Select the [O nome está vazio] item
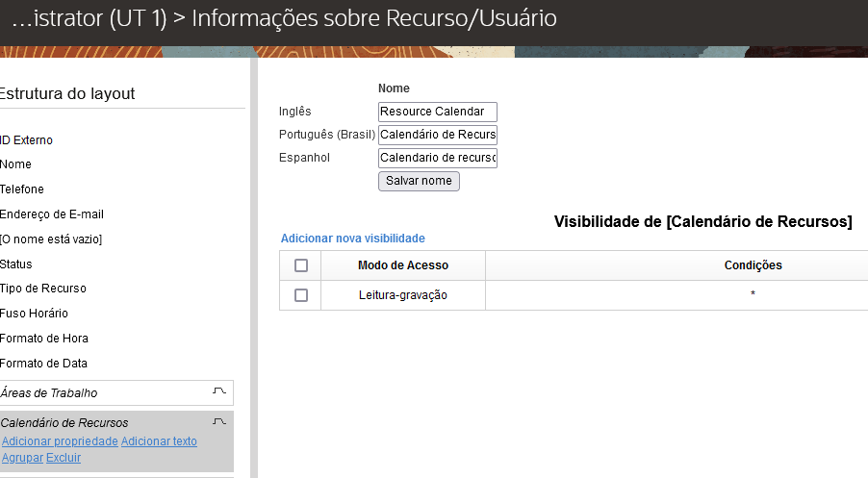Viewport: 868px width, 478px height. pyautogui.click(x=51, y=239)
